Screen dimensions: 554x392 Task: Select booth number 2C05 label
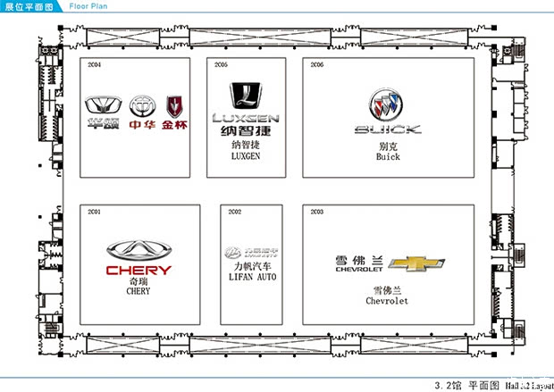[x=221, y=65]
